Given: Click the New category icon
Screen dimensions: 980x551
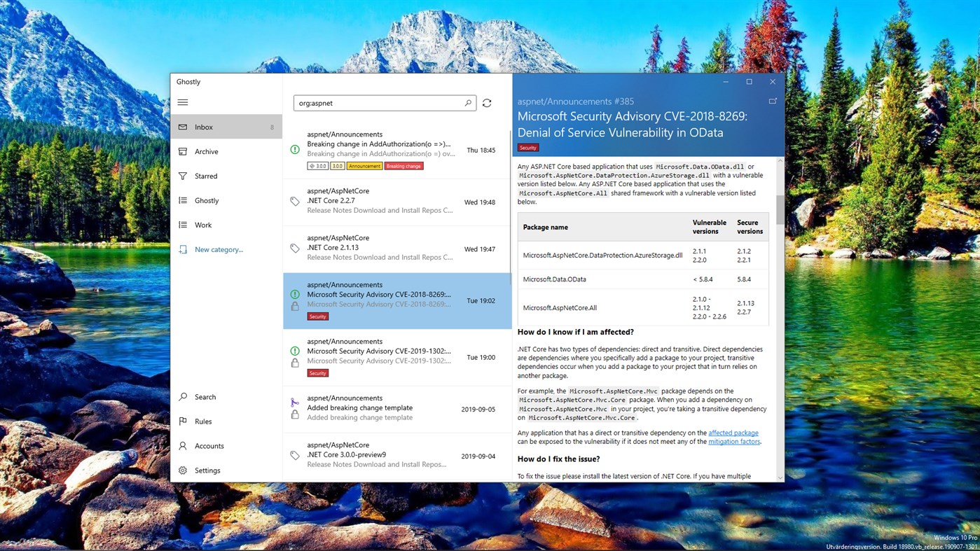Looking at the screenshot, I should (x=183, y=249).
